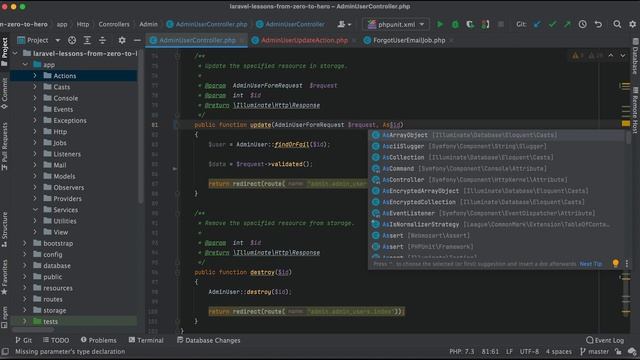
Task: Hide the Project tool window minus icon
Action: (137, 40)
